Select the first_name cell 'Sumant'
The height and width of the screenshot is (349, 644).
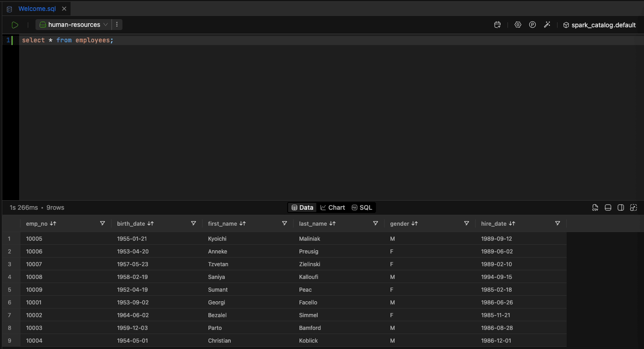point(248,289)
